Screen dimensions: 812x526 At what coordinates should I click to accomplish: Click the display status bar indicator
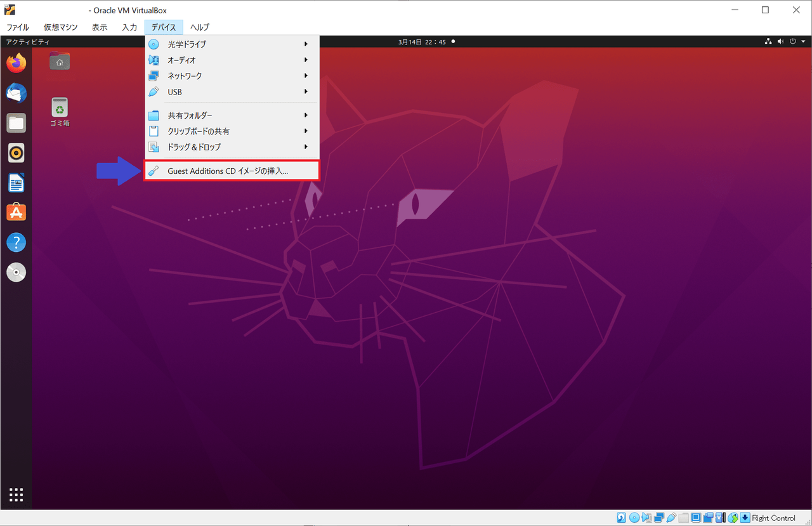click(696, 518)
